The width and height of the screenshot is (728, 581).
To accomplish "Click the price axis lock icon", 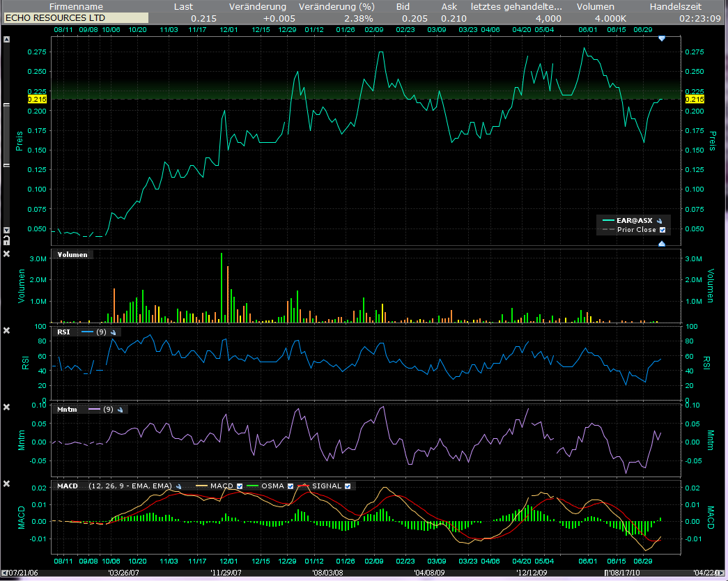I will click(7, 240).
